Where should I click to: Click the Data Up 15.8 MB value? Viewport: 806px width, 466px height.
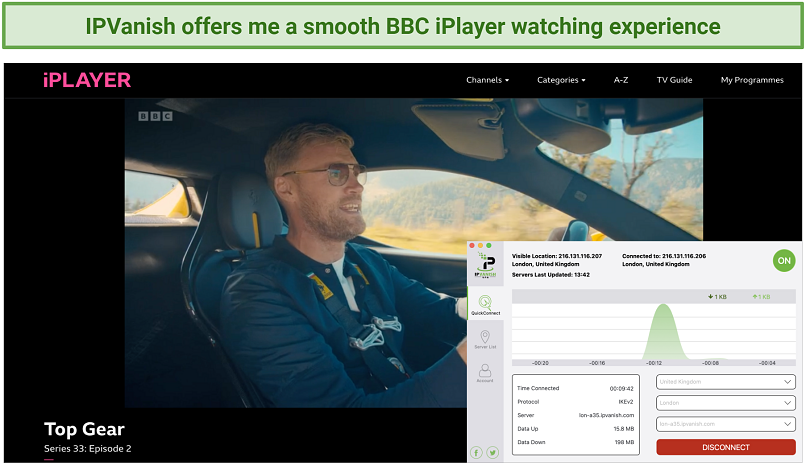point(624,428)
